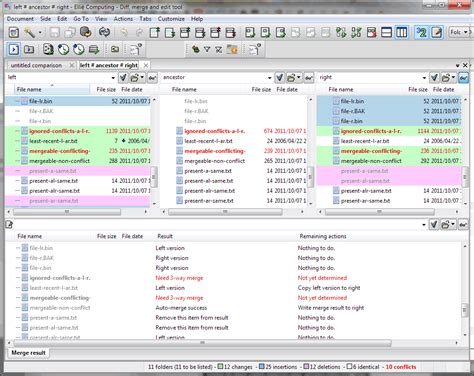Open the right path dropdown

424,78
